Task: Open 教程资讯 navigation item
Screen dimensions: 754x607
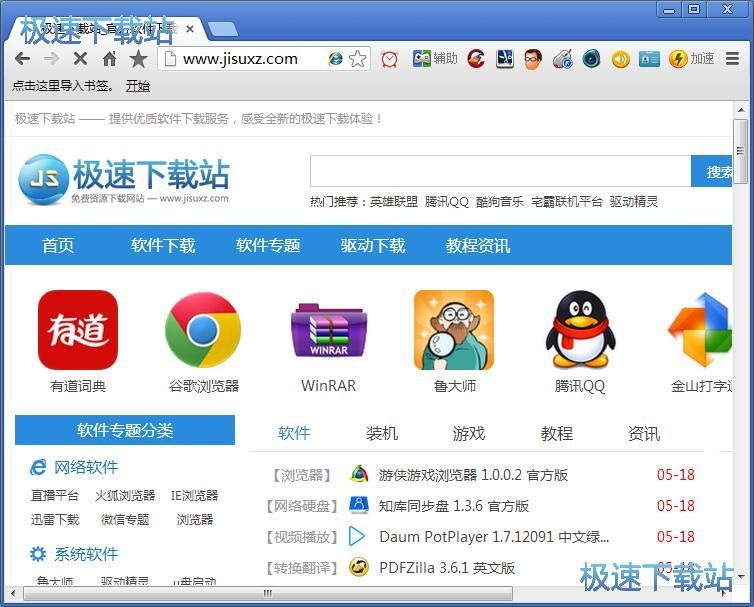Action: [478, 245]
